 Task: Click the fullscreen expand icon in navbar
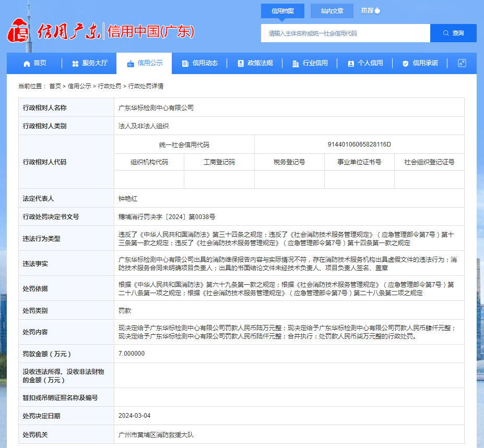[462, 63]
